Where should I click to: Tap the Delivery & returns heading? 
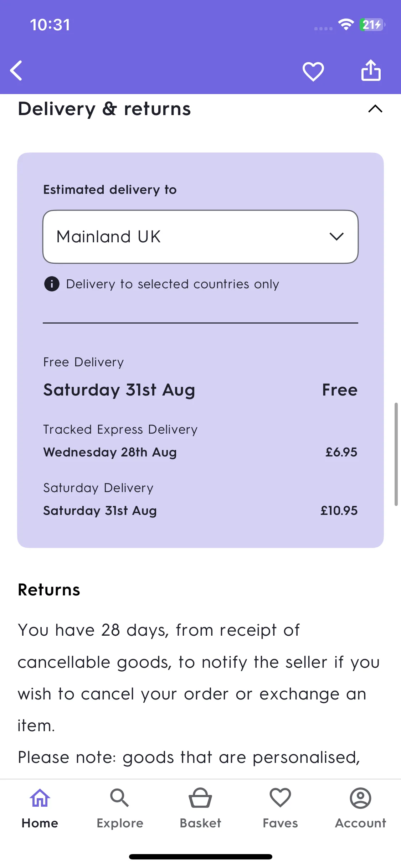(x=104, y=109)
